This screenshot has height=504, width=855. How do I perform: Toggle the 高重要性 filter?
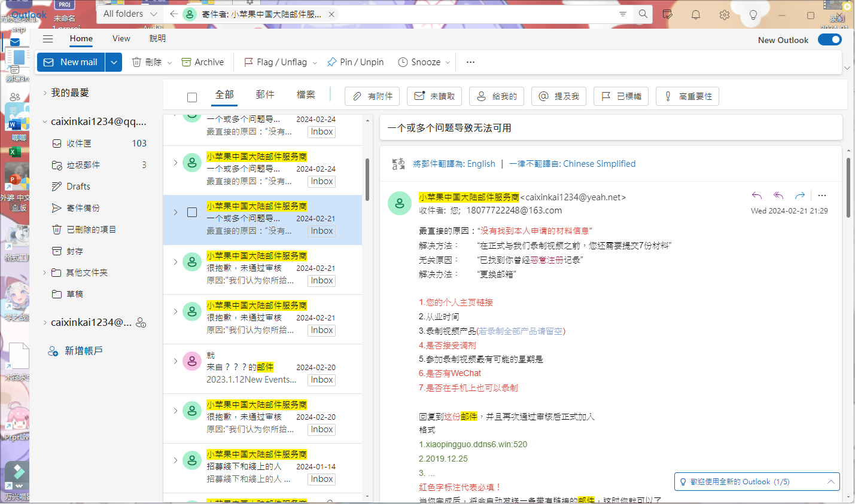click(687, 96)
